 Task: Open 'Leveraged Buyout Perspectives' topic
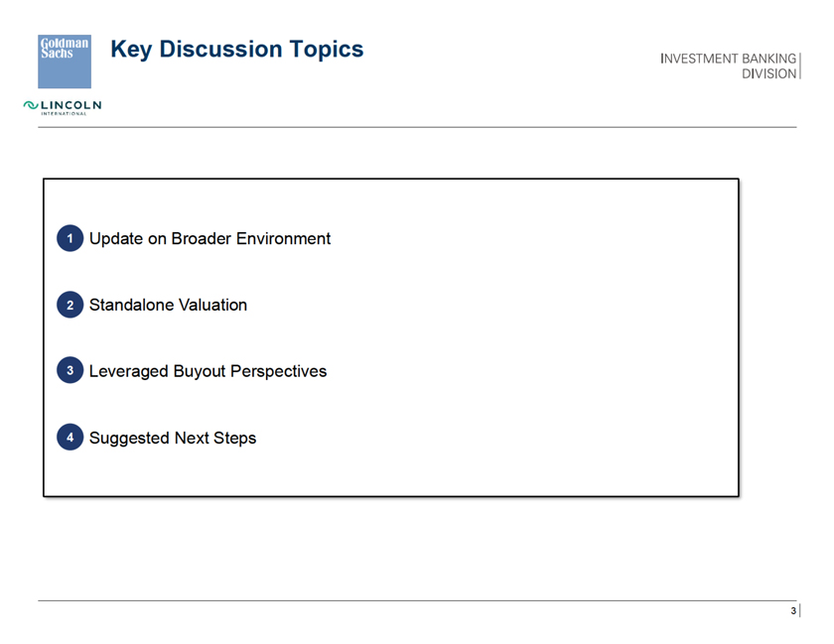(208, 371)
